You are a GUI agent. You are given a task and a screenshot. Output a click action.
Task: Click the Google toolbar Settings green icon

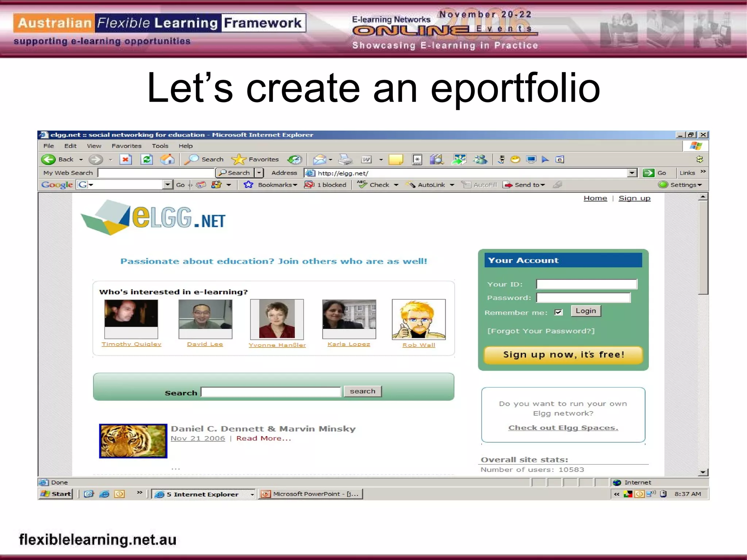(663, 185)
